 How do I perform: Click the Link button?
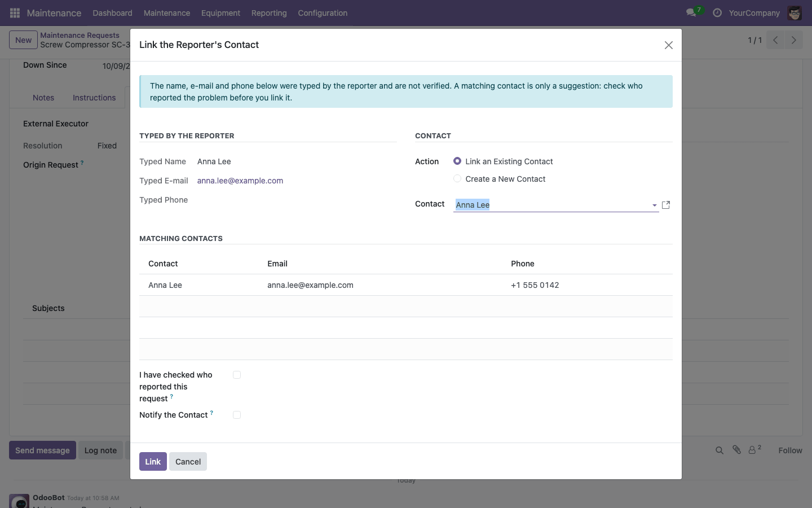tap(153, 461)
